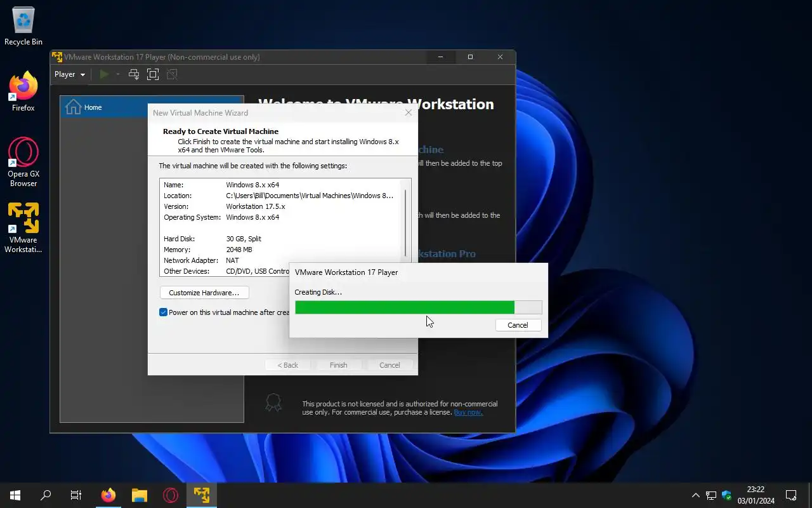Click the Home house icon

coord(73,107)
